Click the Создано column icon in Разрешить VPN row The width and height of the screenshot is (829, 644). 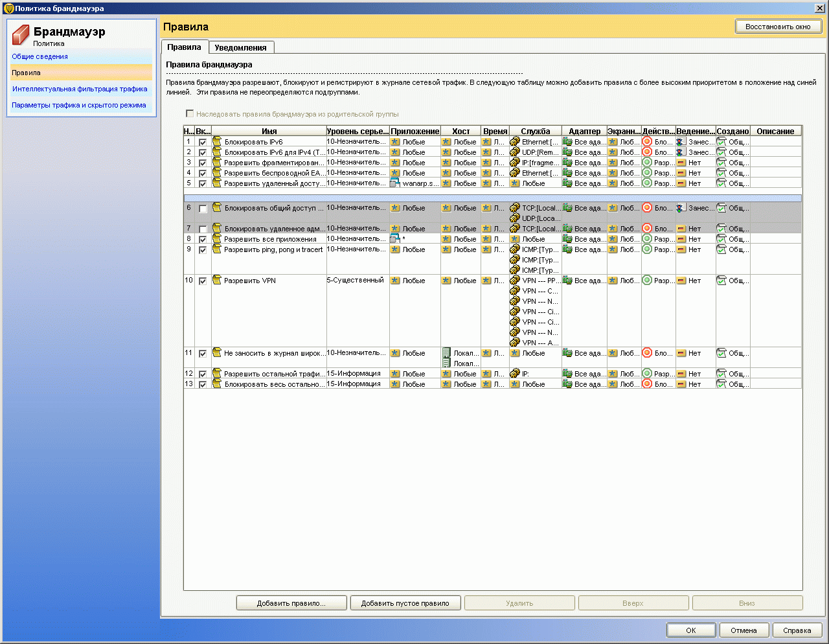pyautogui.click(x=721, y=280)
